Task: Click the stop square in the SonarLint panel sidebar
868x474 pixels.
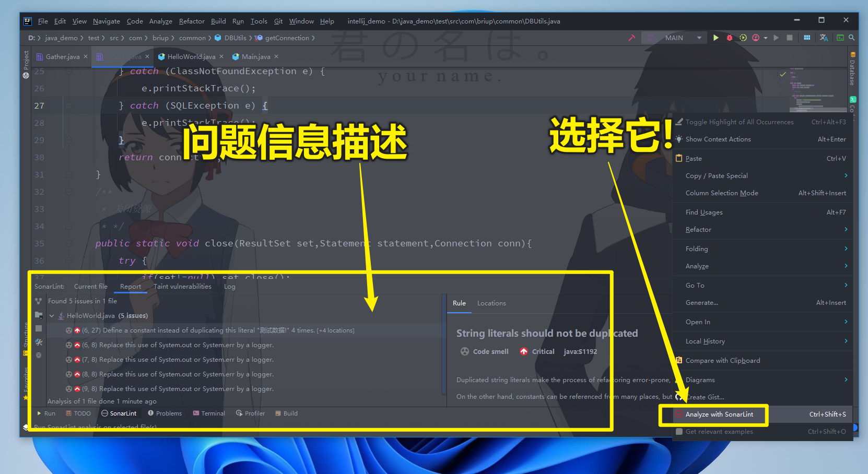Action: click(x=39, y=328)
